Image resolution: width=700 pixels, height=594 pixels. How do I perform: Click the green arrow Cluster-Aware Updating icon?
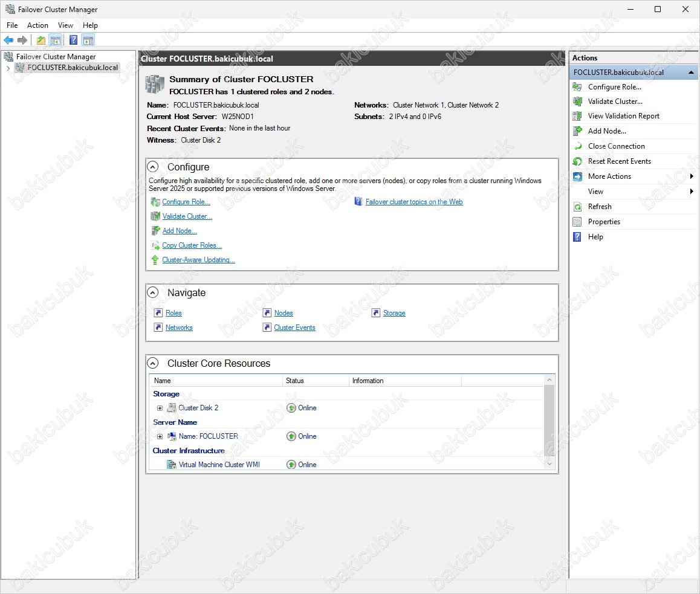(155, 260)
